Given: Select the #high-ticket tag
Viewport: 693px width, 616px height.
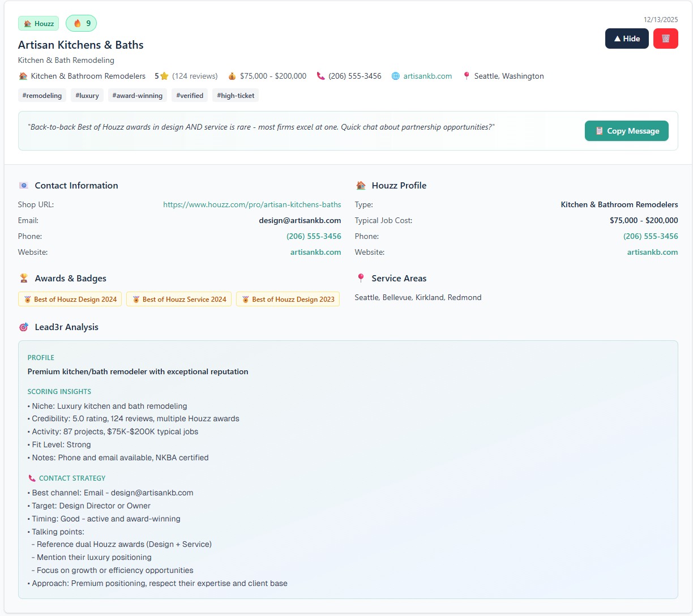Looking at the screenshot, I should click(x=236, y=96).
